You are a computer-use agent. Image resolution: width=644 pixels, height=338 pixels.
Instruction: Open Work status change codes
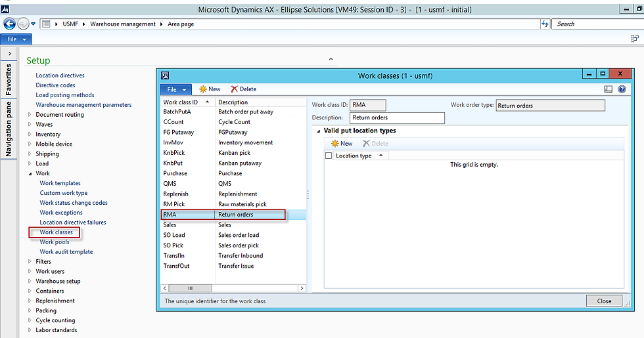pos(74,203)
